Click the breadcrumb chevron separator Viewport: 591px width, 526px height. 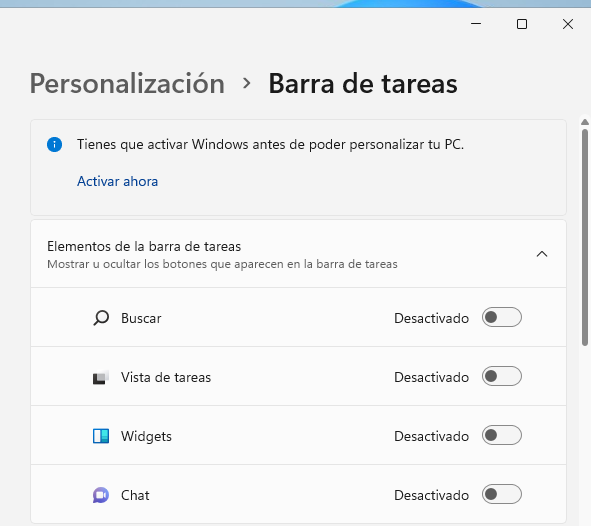click(x=247, y=83)
